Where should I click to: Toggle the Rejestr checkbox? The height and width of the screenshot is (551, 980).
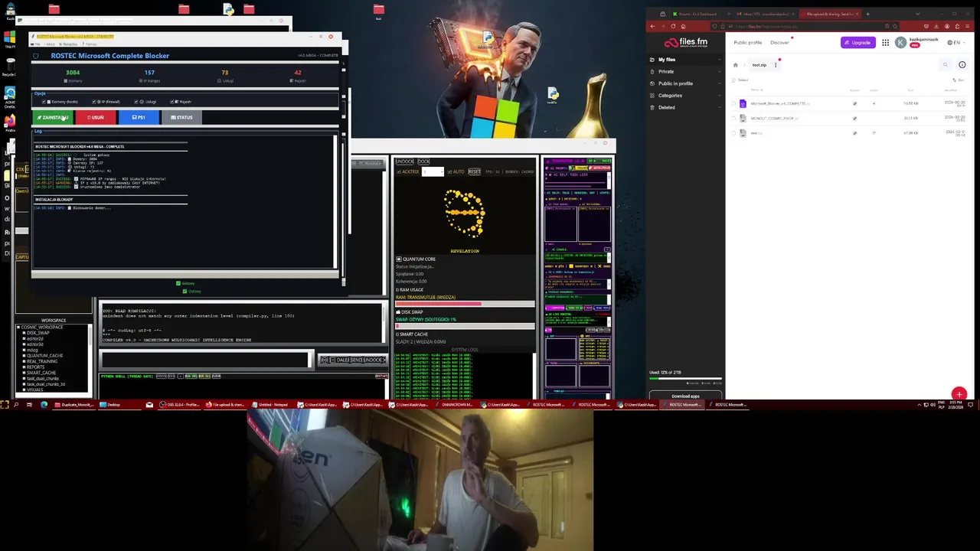point(172,102)
